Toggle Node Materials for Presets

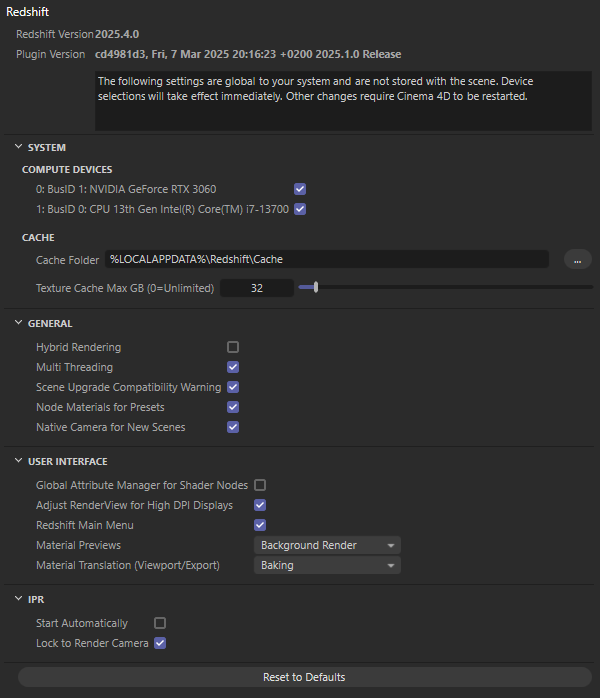tap(233, 407)
